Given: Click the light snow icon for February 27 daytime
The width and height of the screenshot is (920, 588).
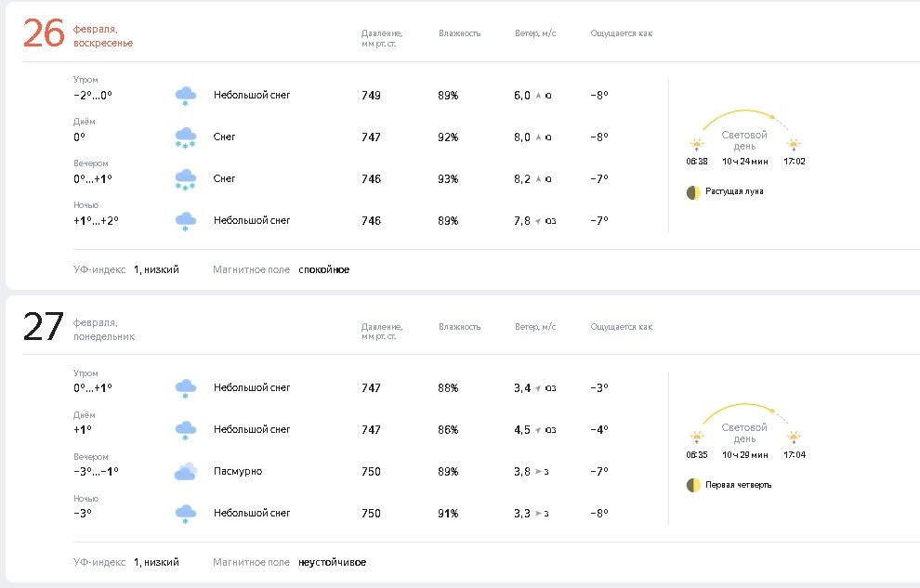Looking at the screenshot, I should 186,430.
